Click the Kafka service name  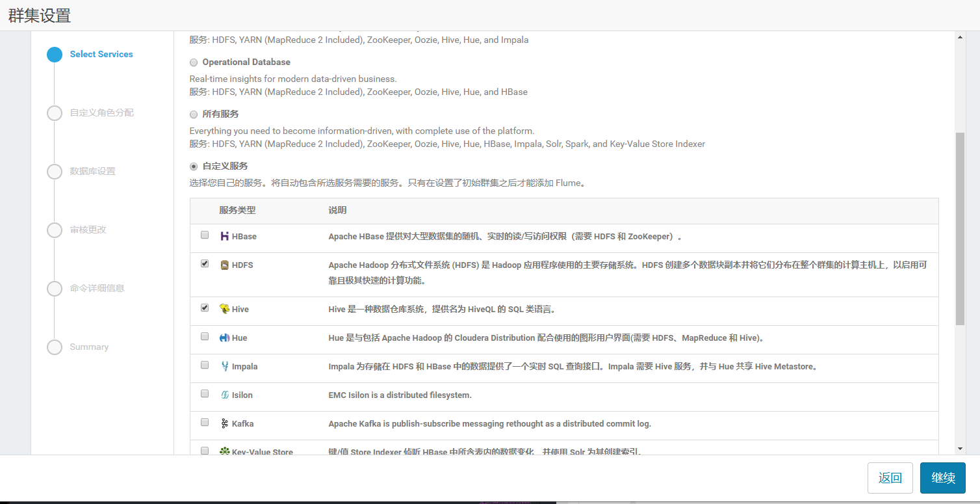(x=243, y=424)
